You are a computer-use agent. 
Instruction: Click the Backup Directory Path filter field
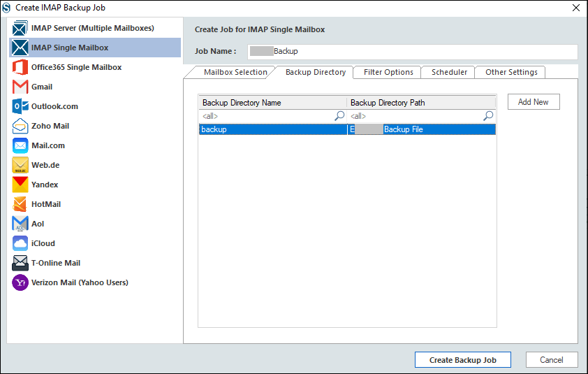(421, 116)
